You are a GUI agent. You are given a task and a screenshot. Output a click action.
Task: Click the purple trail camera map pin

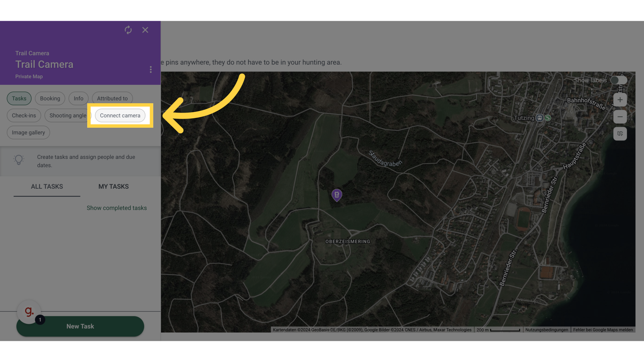tap(337, 195)
